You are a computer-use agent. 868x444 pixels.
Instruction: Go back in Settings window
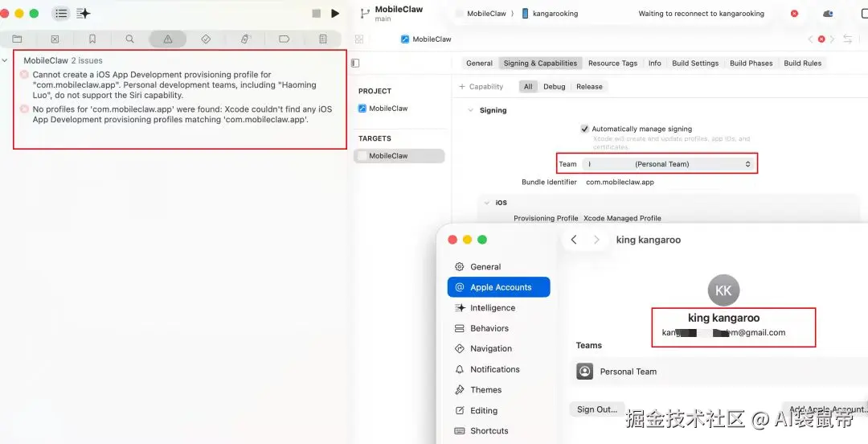tap(574, 240)
